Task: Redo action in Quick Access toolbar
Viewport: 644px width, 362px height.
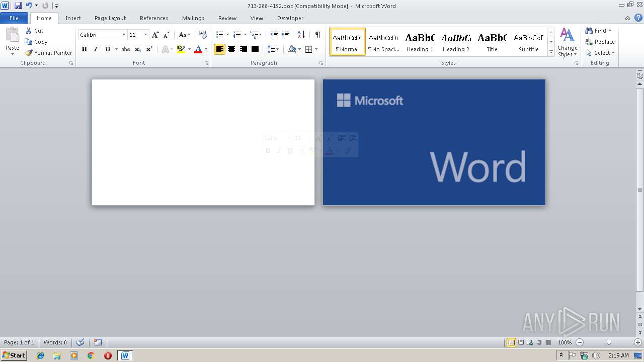Action: pyautogui.click(x=45, y=6)
